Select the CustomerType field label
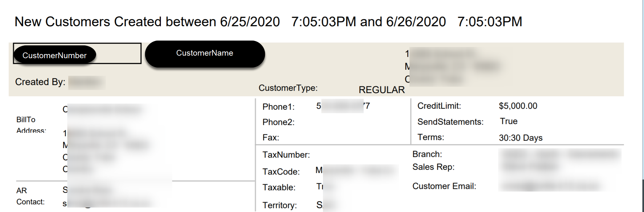The height and width of the screenshot is (212, 644). point(288,88)
